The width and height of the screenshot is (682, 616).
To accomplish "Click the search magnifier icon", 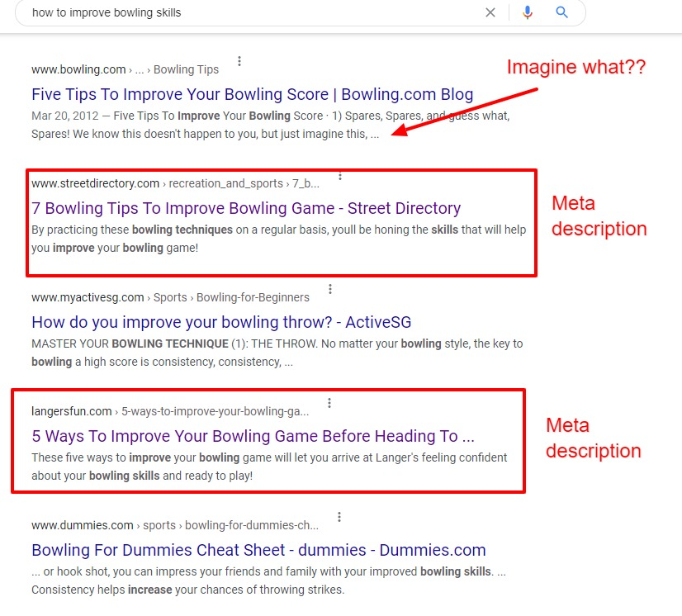I will pyautogui.click(x=562, y=12).
